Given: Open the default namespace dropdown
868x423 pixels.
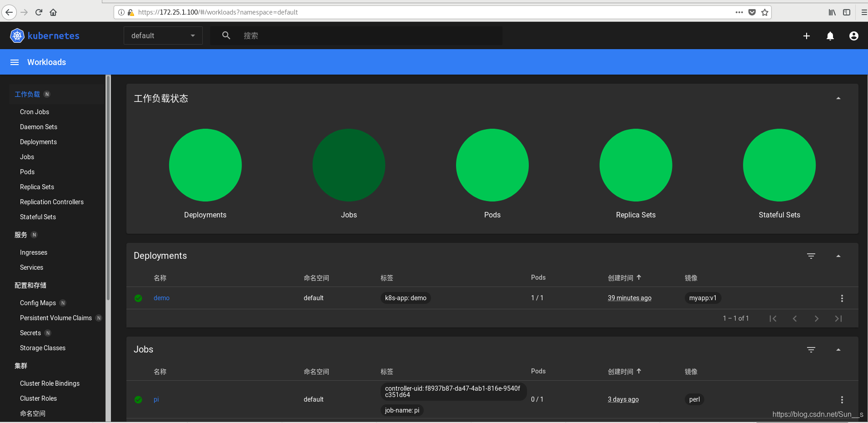Looking at the screenshot, I should point(163,35).
